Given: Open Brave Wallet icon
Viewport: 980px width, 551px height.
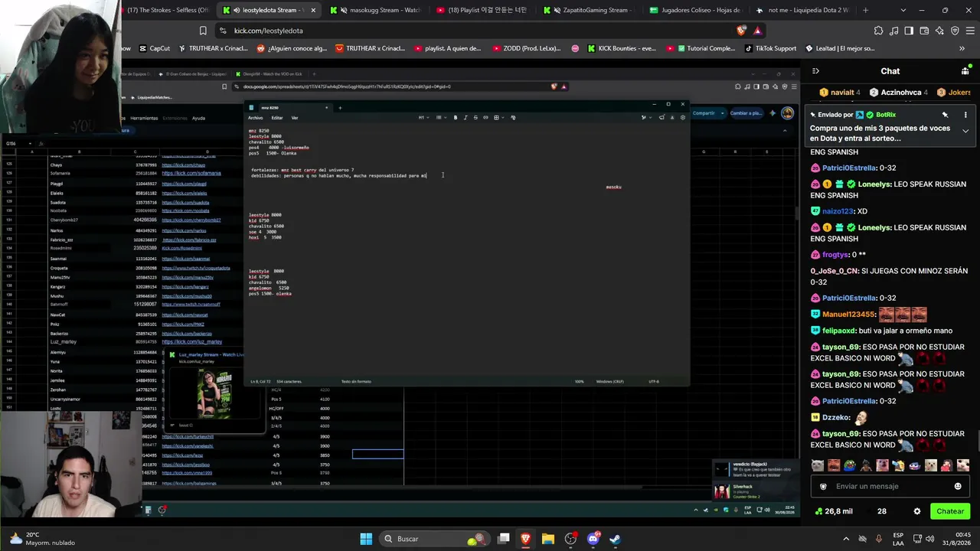Looking at the screenshot, I should (924, 31).
